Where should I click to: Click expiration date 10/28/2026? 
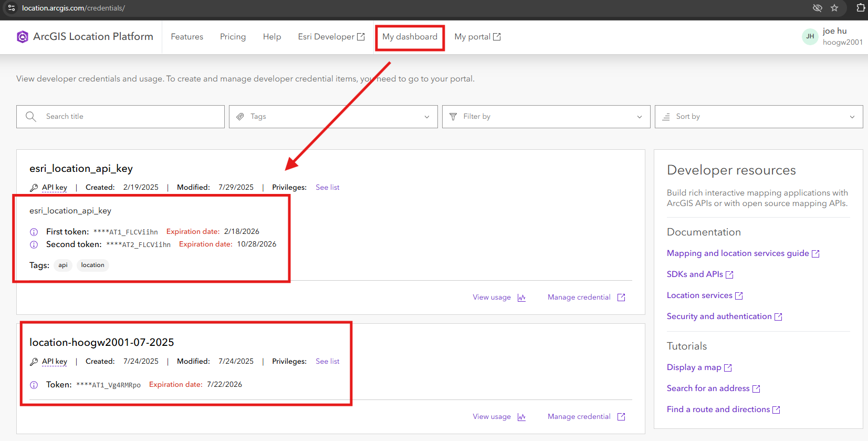tap(256, 244)
